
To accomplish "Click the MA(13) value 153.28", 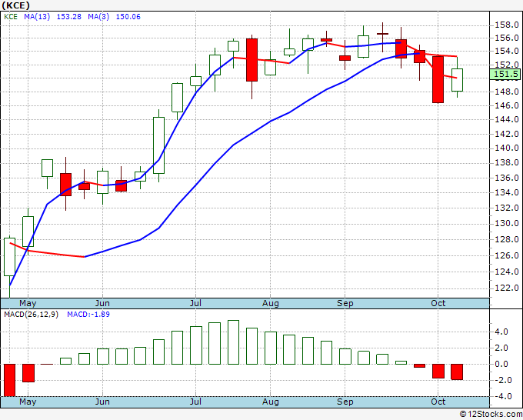I will pos(68,17).
